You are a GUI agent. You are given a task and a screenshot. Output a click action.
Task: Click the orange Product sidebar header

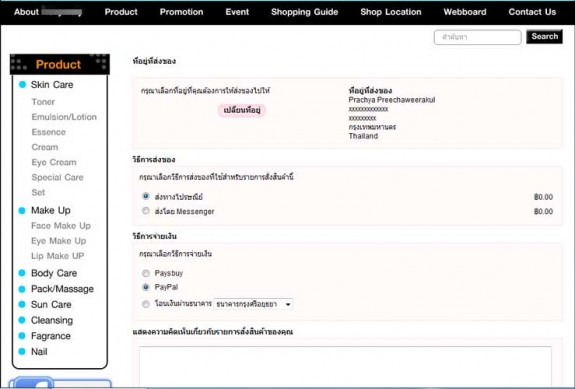pos(59,65)
